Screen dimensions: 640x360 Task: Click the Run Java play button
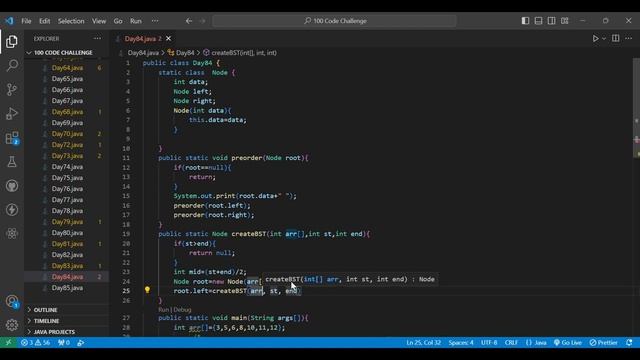coord(596,38)
